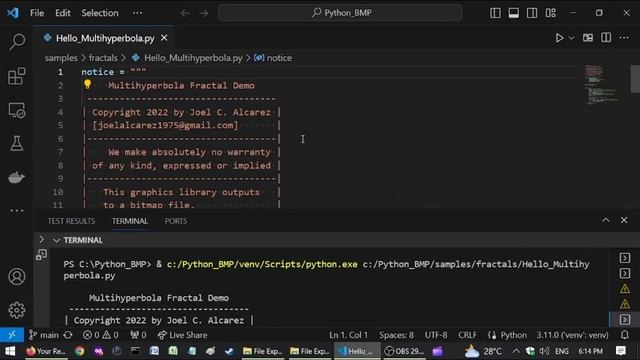Image resolution: width=640 pixels, height=360 pixels.
Task: Open the Accounts menu
Action: click(17, 277)
